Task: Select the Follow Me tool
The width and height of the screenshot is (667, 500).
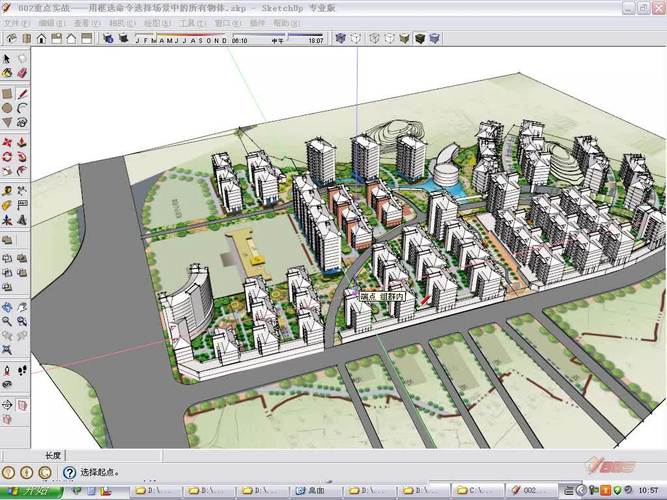Action: pyautogui.click(x=22, y=157)
